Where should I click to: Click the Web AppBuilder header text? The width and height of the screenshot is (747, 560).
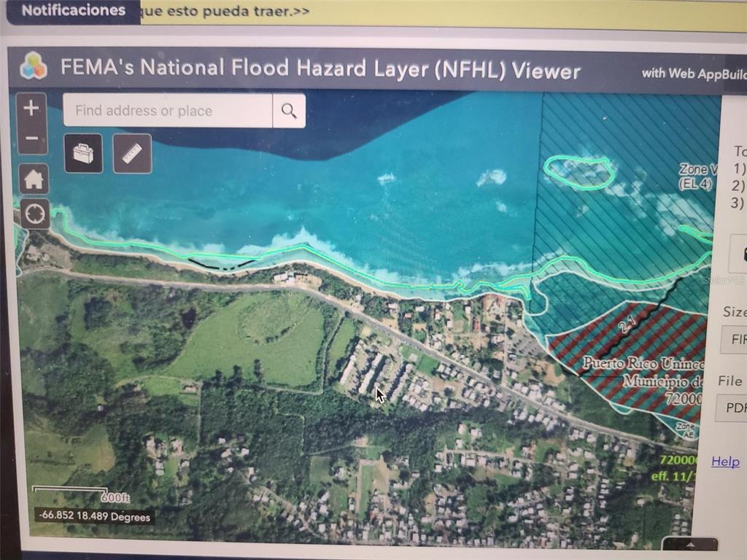[693, 74]
